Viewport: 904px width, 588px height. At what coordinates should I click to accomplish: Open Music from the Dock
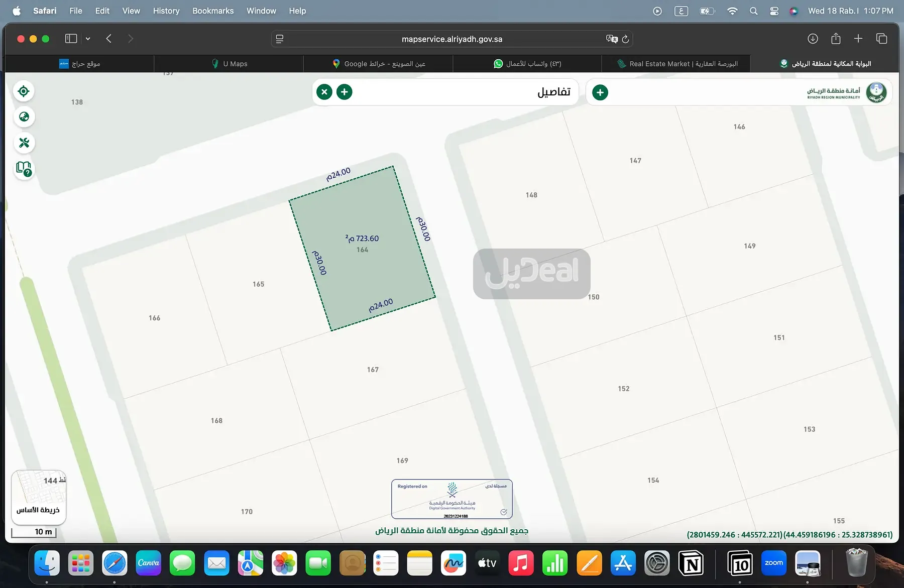tap(521, 563)
